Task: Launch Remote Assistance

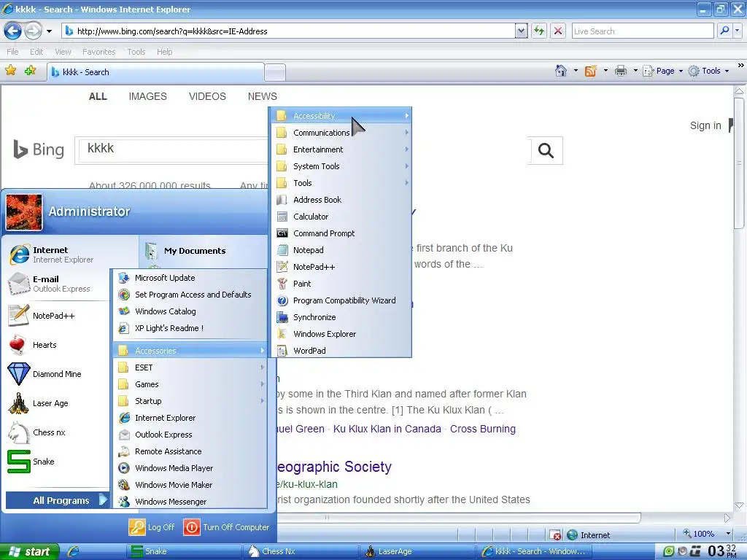Action: (190, 451)
